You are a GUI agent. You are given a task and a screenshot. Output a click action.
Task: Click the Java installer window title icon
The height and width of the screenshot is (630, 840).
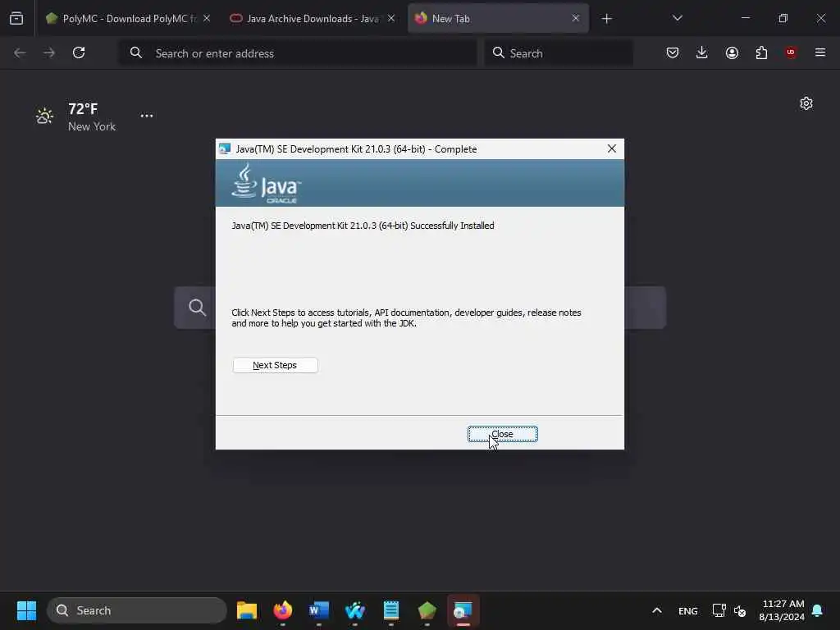pyautogui.click(x=225, y=148)
